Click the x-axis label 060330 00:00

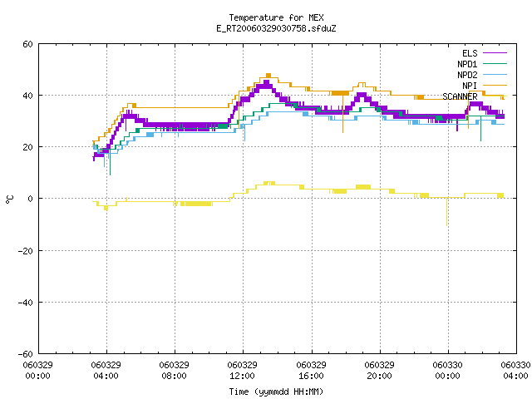[x=447, y=371]
